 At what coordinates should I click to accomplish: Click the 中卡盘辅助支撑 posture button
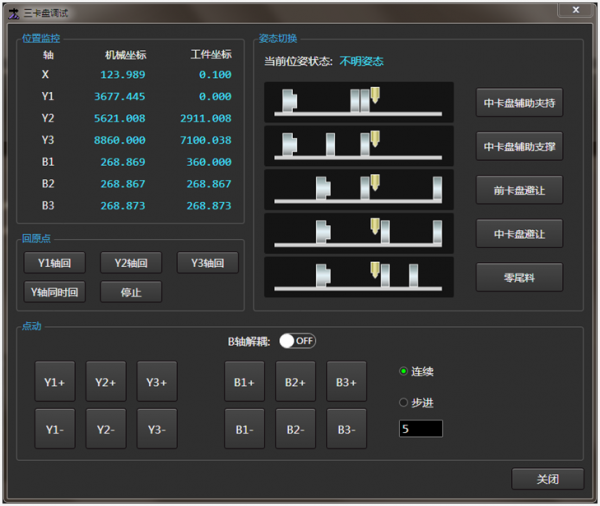click(x=519, y=146)
